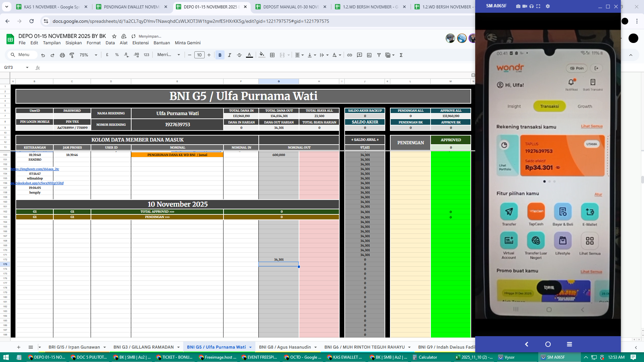Open the zoom level 75% dropdown
This screenshot has height=362, width=644.
pos(88,55)
